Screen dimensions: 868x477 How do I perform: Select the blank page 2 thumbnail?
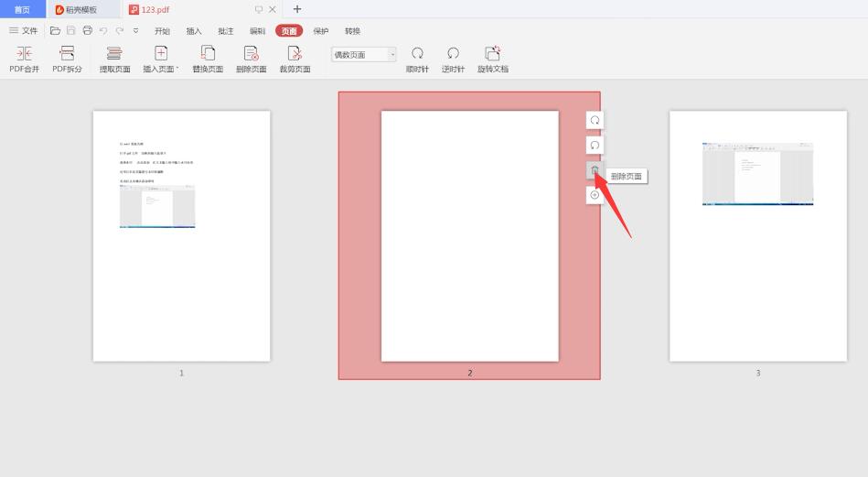469,236
